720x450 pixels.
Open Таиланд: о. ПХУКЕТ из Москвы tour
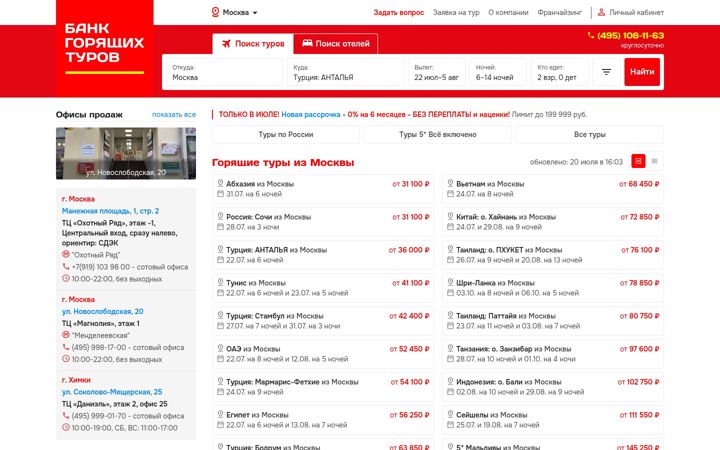[553, 255]
